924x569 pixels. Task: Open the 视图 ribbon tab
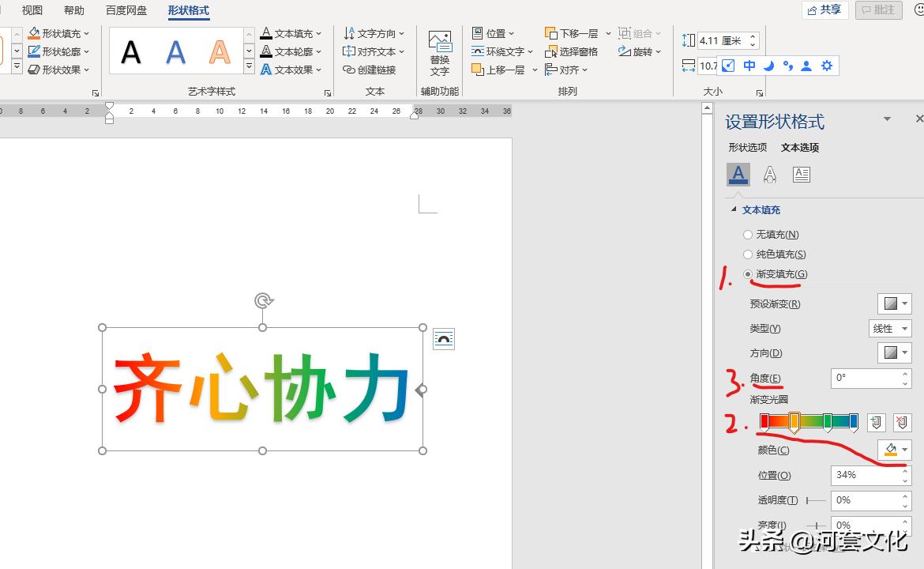click(x=32, y=10)
